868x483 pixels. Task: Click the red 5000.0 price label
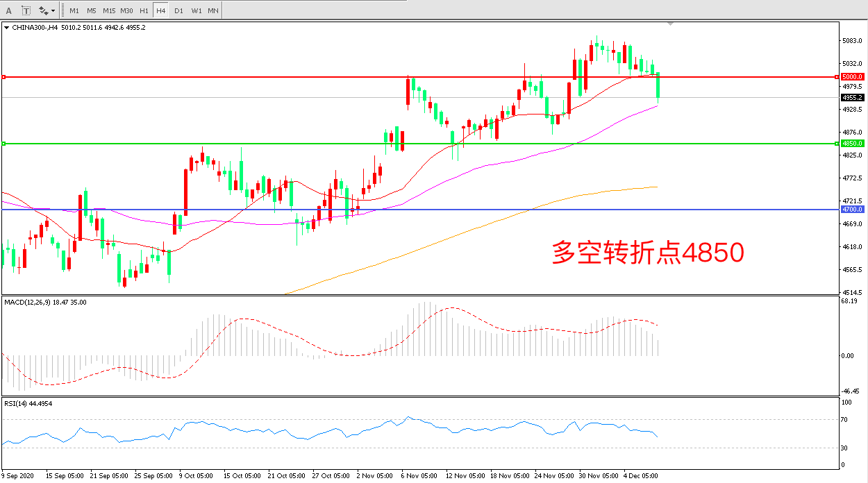click(852, 76)
